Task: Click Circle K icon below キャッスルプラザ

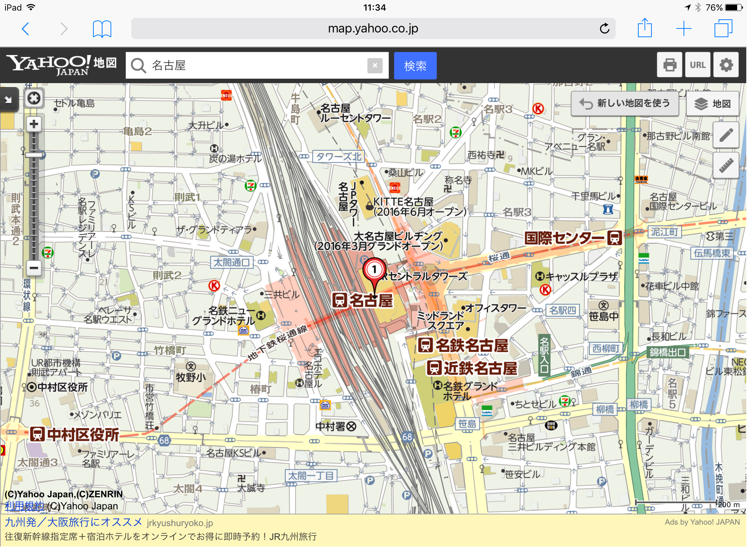Action: pyautogui.click(x=545, y=290)
